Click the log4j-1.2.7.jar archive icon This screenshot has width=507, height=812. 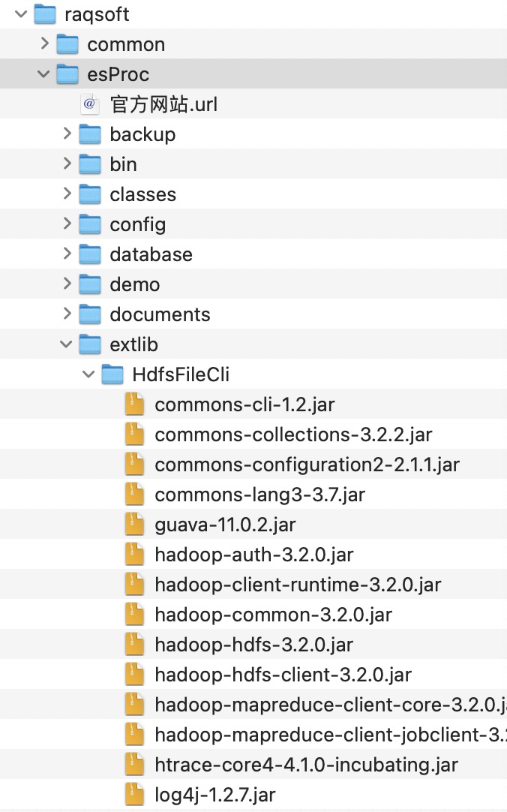[134, 795]
